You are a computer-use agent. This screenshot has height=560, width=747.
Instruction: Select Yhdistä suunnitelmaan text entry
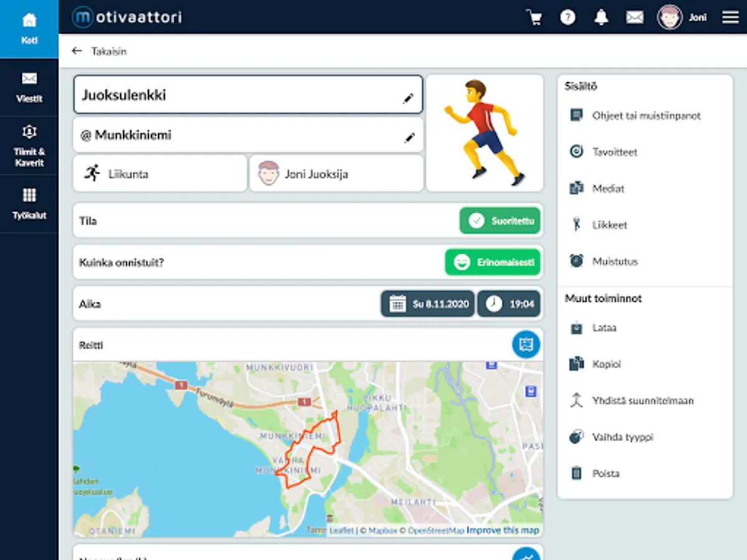coord(643,401)
